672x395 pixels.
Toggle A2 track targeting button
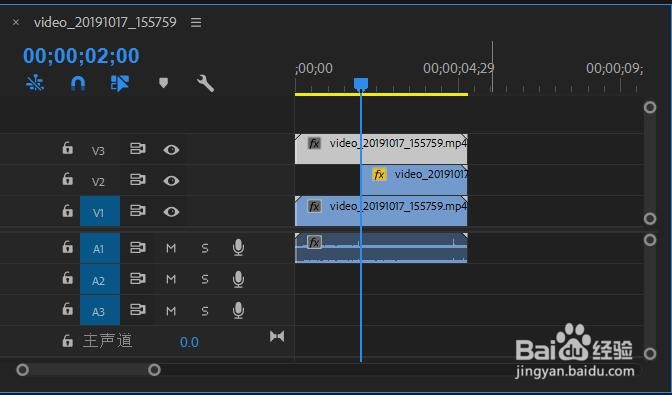(x=100, y=279)
